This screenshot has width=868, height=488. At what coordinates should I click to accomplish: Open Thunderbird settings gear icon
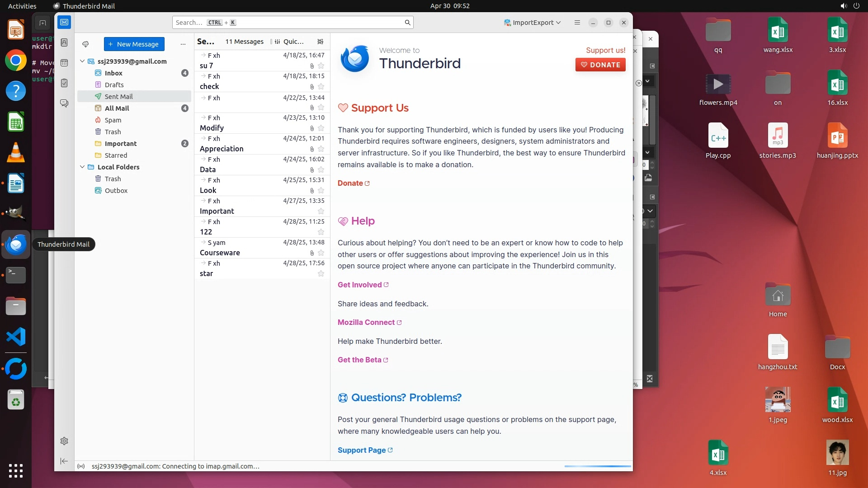(64, 441)
